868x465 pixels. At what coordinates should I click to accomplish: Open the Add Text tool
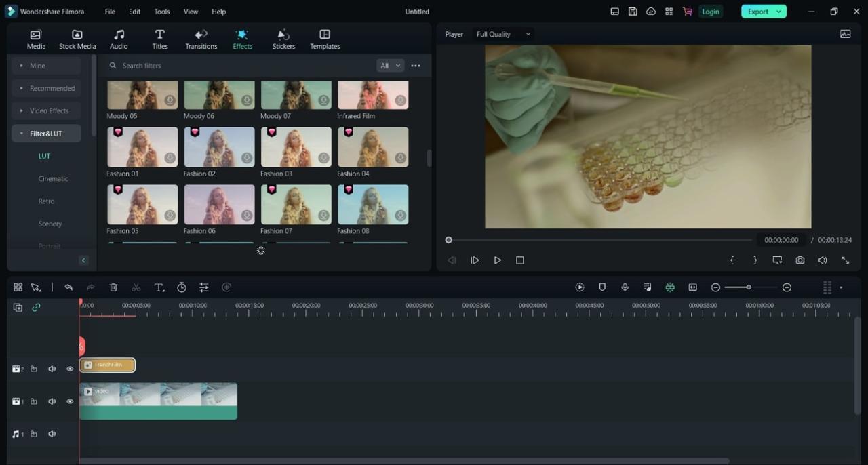click(x=159, y=287)
